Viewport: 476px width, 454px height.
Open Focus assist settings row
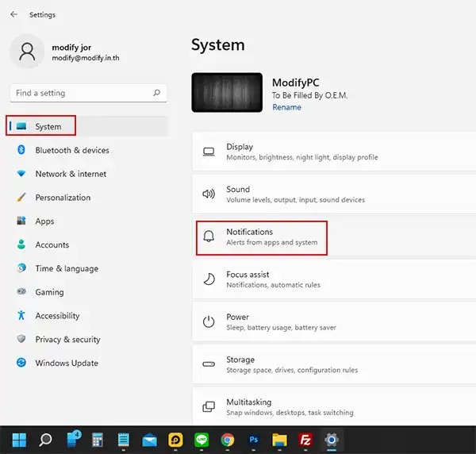333,279
